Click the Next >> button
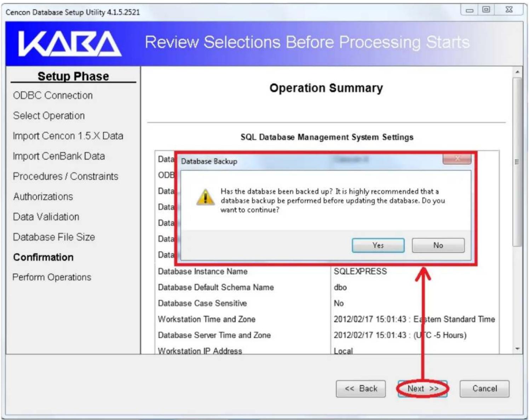The height and width of the screenshot is (420, 529). [x=423, y=389]
